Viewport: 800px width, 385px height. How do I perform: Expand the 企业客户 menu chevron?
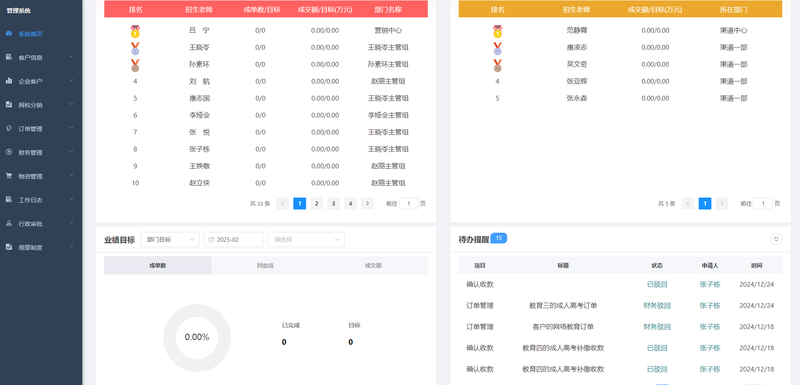pyautogui.click(x=71, y=80)
